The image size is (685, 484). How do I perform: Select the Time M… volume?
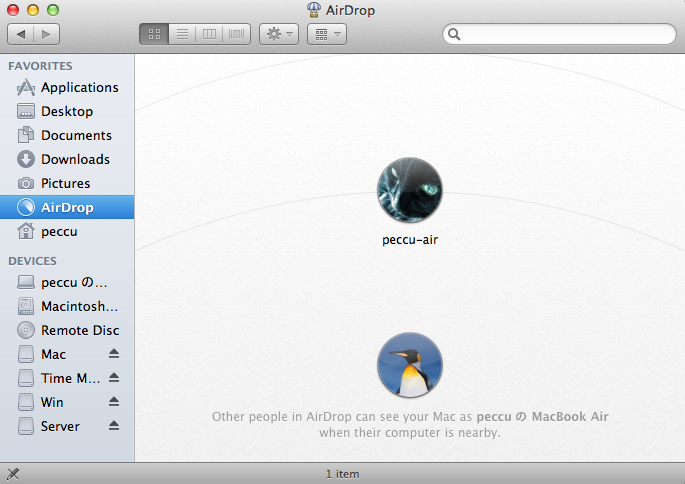(67, 378)
